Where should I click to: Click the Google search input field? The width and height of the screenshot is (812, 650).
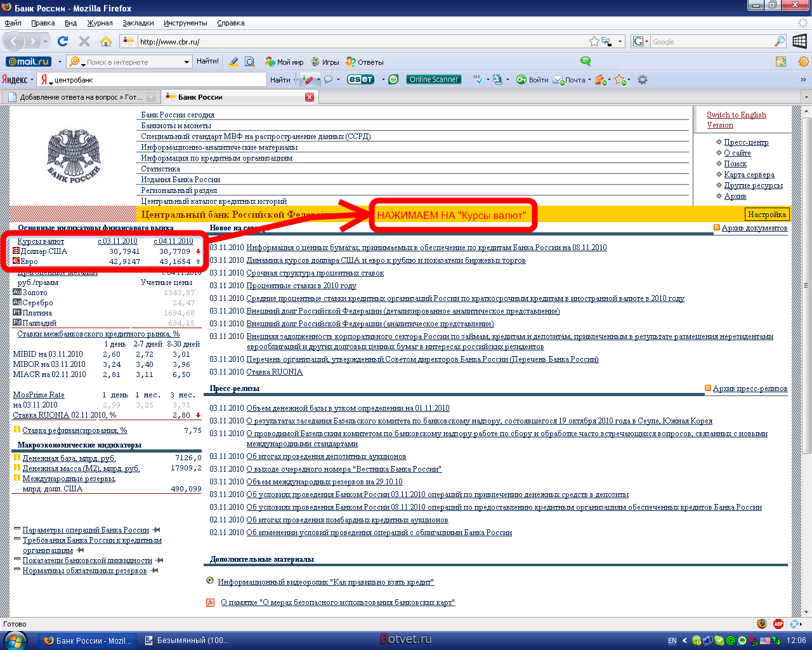pos(712,41)
